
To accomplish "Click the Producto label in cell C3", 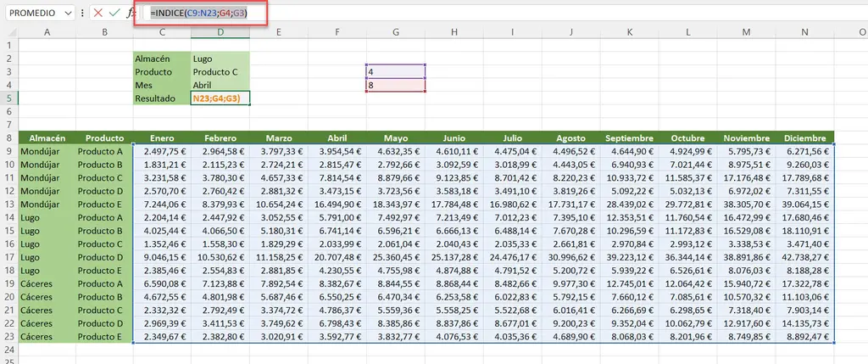I will 162,72.
